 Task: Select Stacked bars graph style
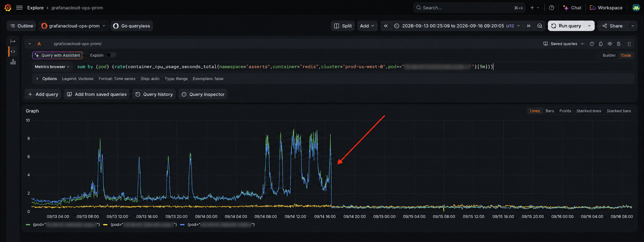click(x=619, y=111)
